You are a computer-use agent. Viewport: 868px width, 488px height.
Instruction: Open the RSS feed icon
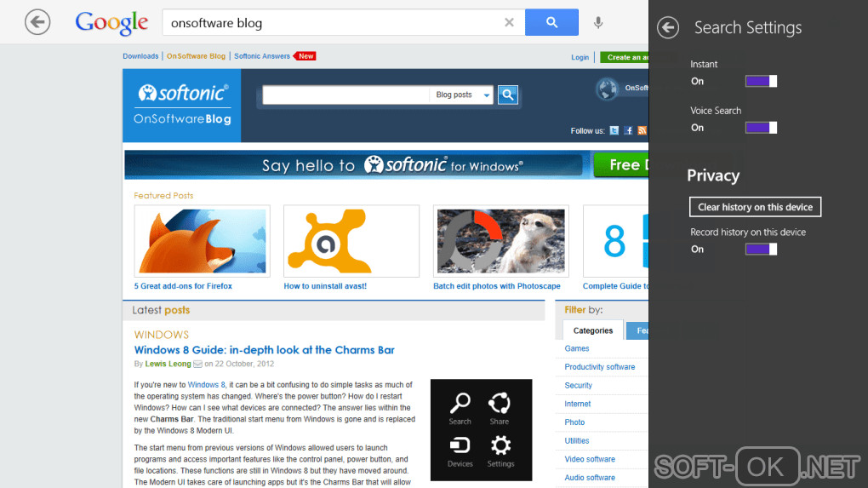(642, 130)
